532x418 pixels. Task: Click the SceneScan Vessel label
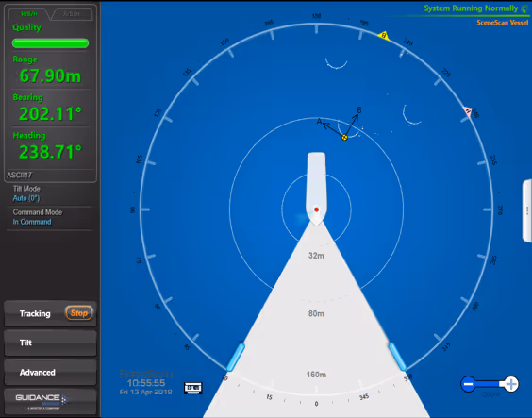tap(503, 23)
